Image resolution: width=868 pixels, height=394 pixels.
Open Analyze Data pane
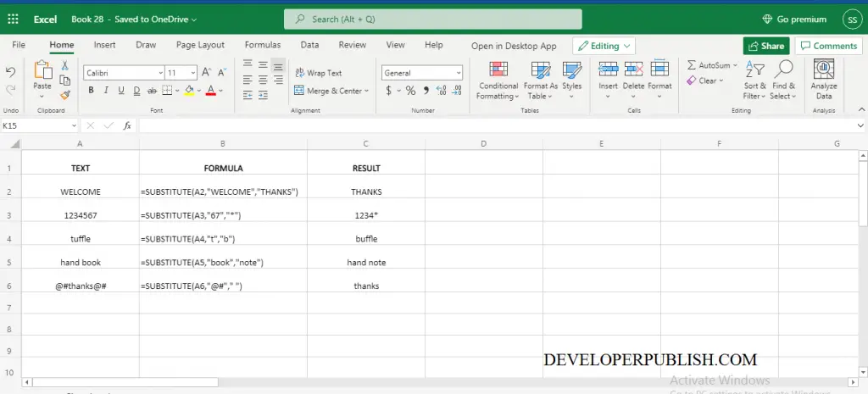point(824,80)
